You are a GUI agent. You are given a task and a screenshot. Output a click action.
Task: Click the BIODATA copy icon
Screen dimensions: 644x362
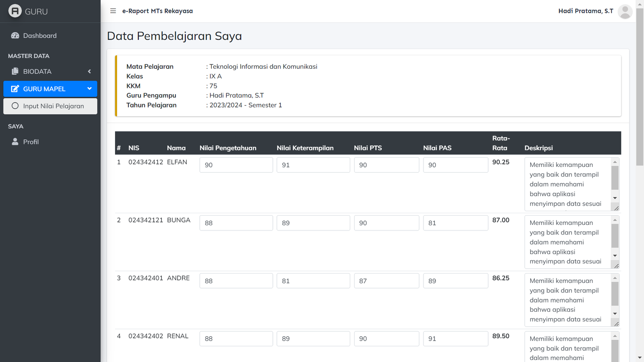(15, 71)
